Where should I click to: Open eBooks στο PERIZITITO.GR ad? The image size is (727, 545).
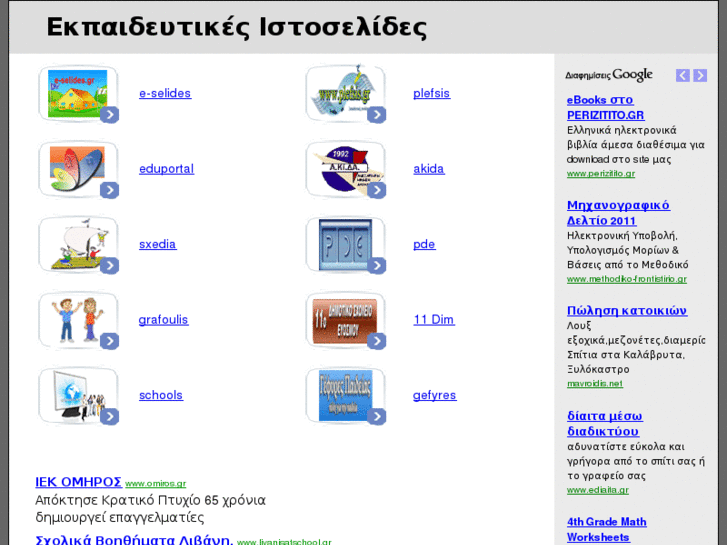(x=606, y=107)
